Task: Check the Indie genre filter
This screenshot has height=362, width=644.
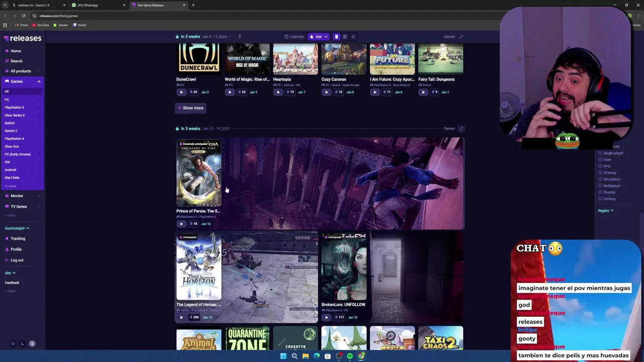Action: tap(600, 159)
